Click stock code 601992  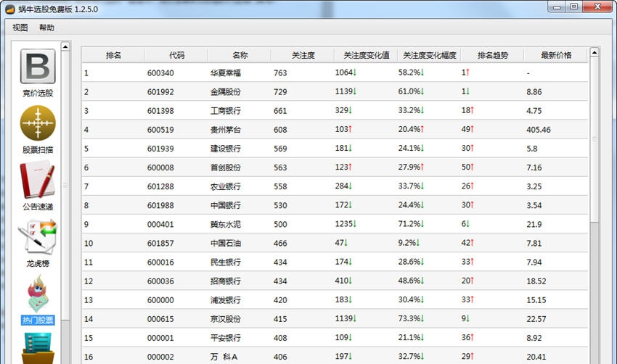click(x=160, y=91)
